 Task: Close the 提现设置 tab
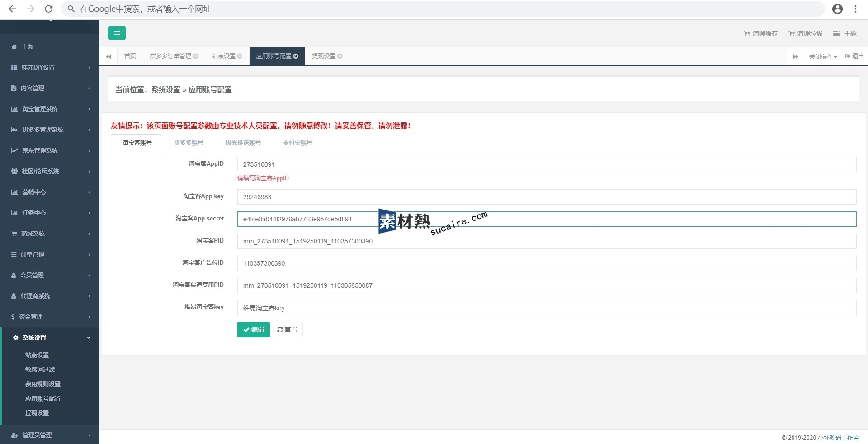click(340, 56)
